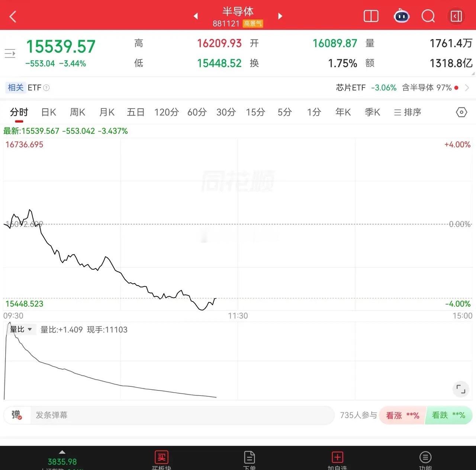Open the robot AI assistant
476x470 pixels.
[402, 16]
